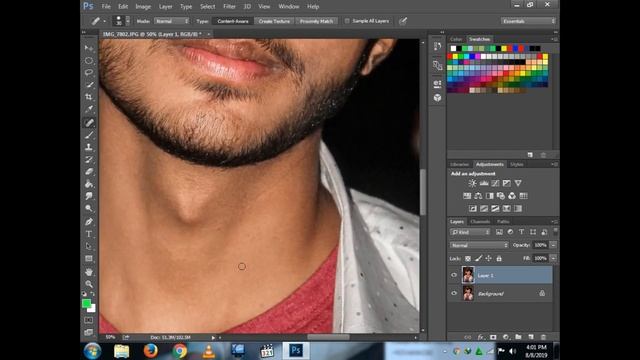Open the Filter menu
The image size is (640, 360).
tap(229, 7)
